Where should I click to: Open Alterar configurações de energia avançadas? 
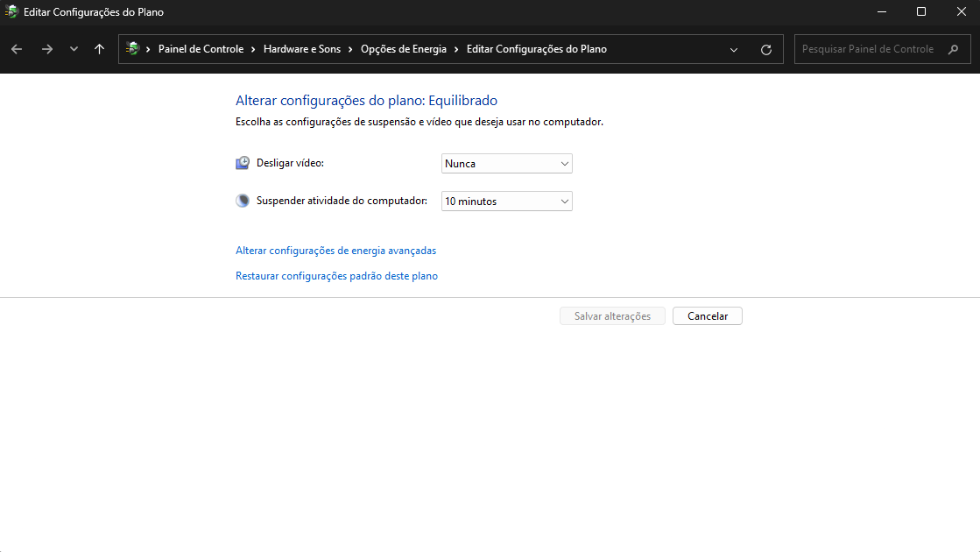[335, 251]
